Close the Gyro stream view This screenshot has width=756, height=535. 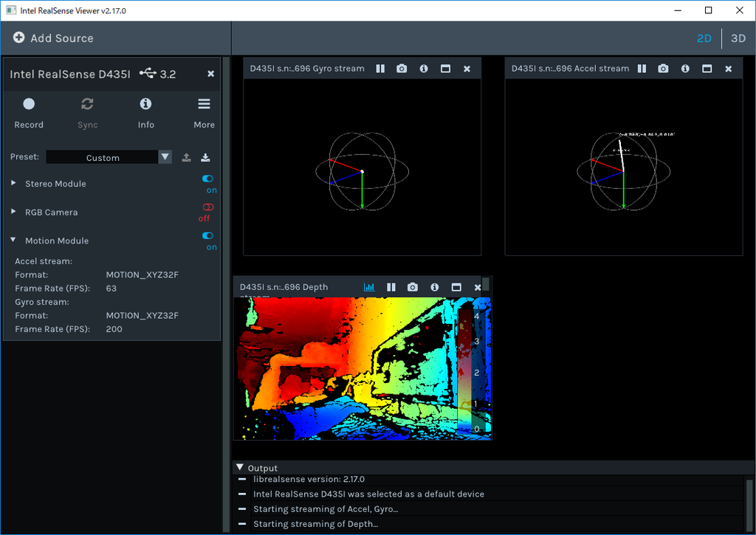coord(467,69)
